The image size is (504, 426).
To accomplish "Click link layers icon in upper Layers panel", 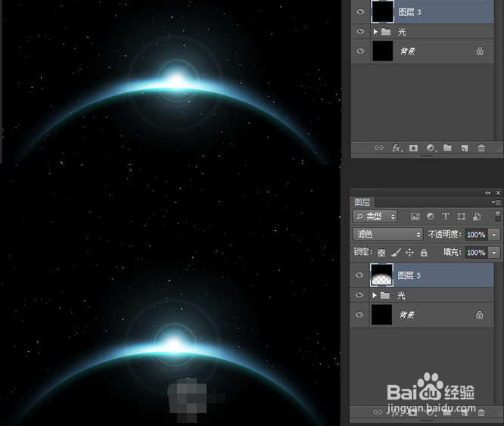I will click(378, 148).
